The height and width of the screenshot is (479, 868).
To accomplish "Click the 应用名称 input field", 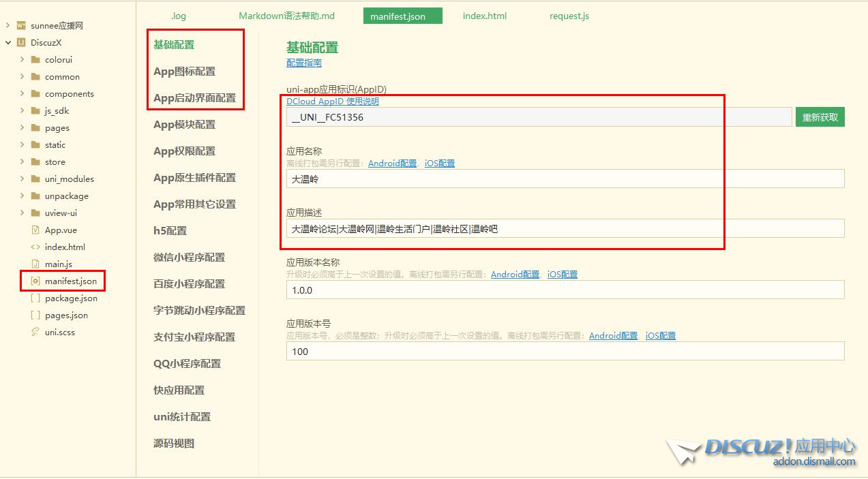I will tap(565, 179).
